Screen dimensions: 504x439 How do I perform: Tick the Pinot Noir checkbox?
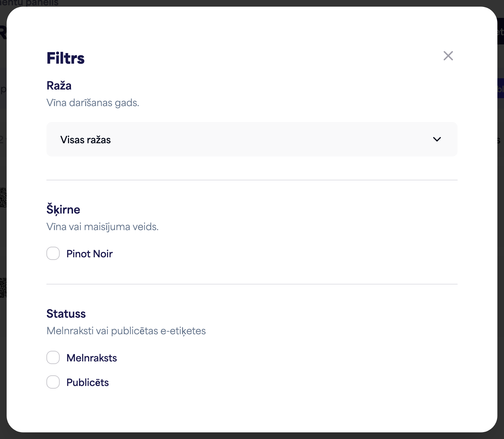53,253
